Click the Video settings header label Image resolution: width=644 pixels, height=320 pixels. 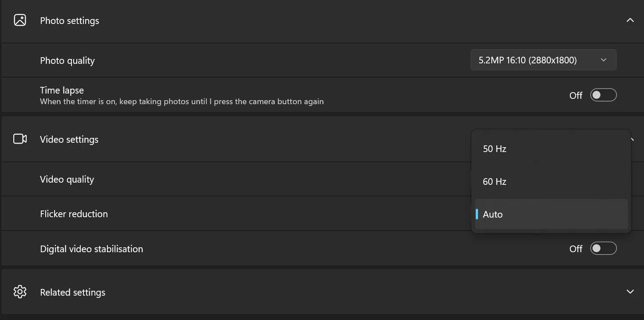point(69,139)
